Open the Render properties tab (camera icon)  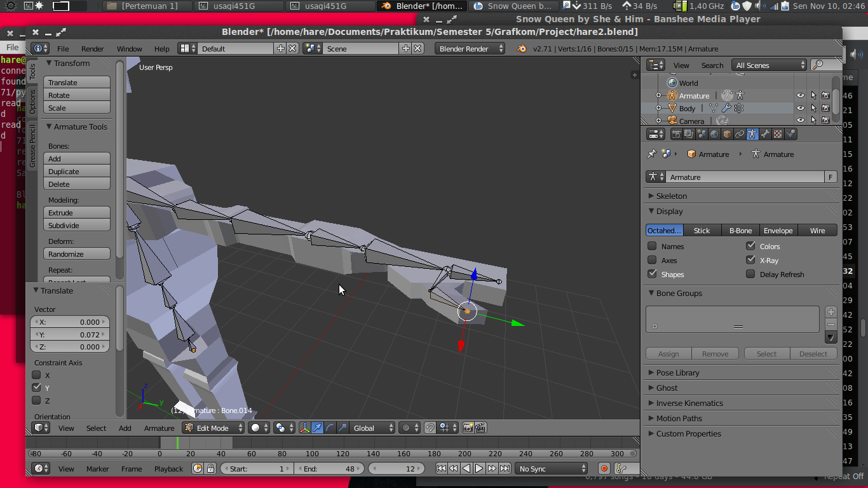point(676,134)
